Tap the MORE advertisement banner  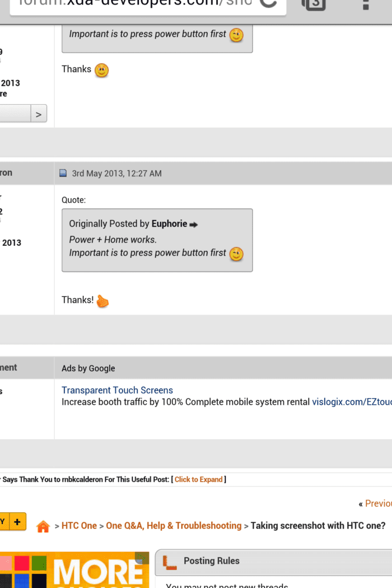point(74,571)
